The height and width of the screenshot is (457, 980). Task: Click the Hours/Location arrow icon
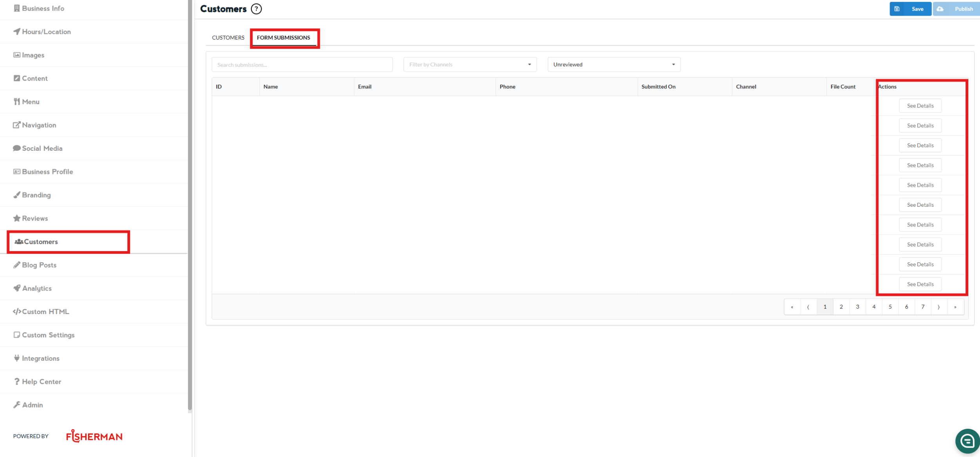16,31
